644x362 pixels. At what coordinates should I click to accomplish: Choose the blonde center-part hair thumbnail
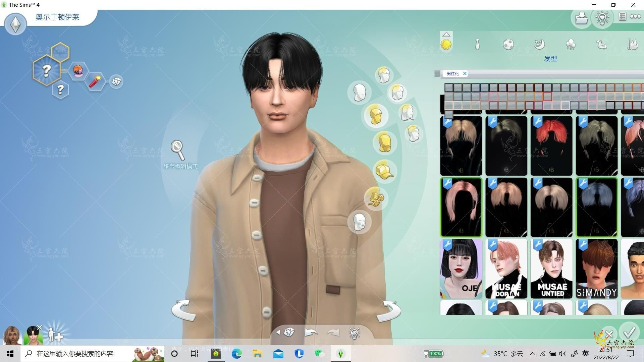tap(461, 146)
